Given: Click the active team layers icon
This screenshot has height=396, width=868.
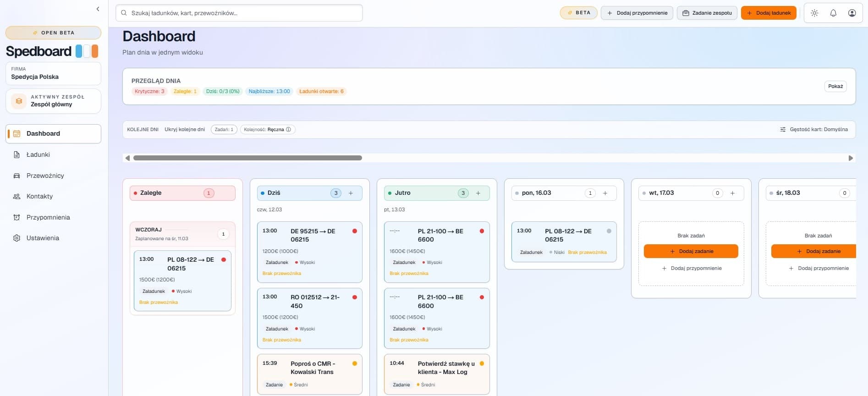Looking at the screenshot, I should point(19,101).
